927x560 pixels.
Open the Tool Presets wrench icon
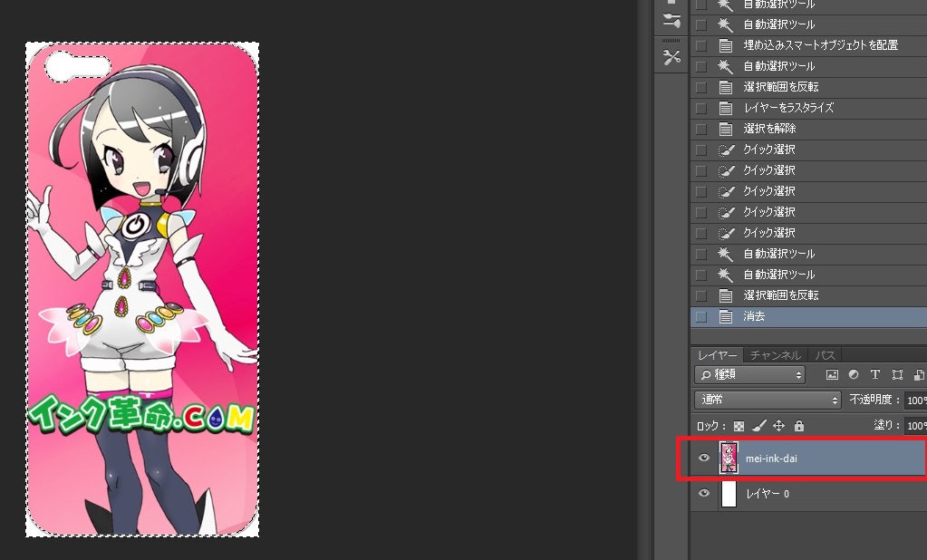tap(671, 57)
